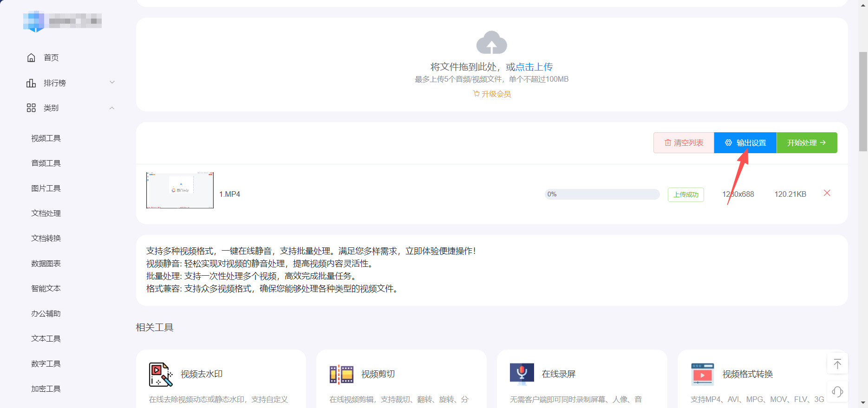The width and height of the screenshot is (868, 408).
Task: Open the 在线录屏 tool title
Action: click(559, 374)
